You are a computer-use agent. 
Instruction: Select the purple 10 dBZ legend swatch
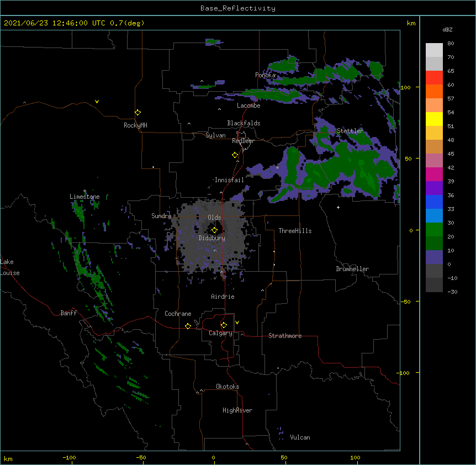434,257
